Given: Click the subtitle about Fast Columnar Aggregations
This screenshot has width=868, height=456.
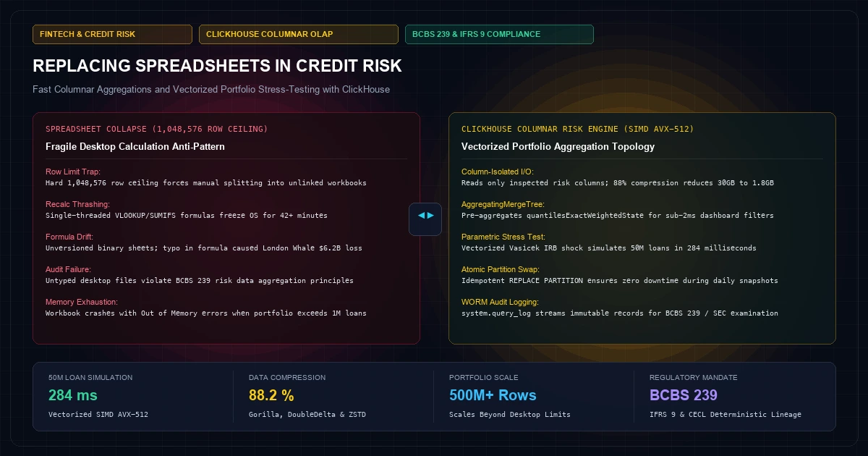Looking at the screenshot, I should tap(211, 90).
